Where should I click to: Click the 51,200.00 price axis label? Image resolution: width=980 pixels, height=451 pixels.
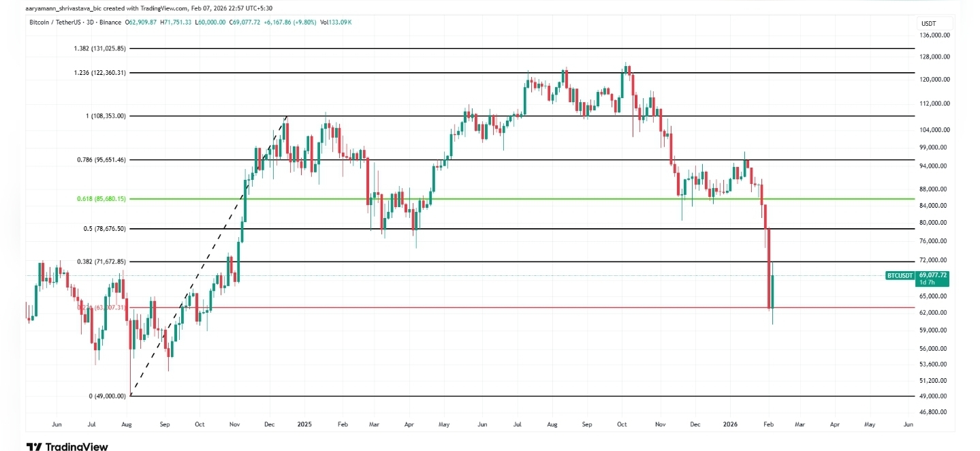(x=932, y=380)
